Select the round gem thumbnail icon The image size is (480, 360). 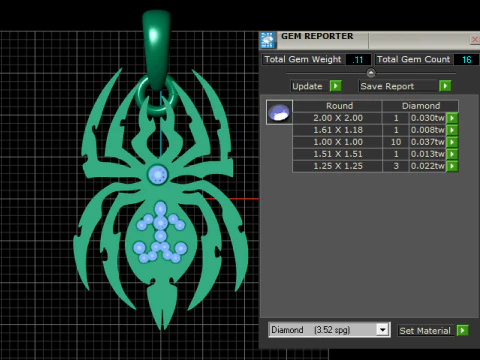tap(279, 112)
